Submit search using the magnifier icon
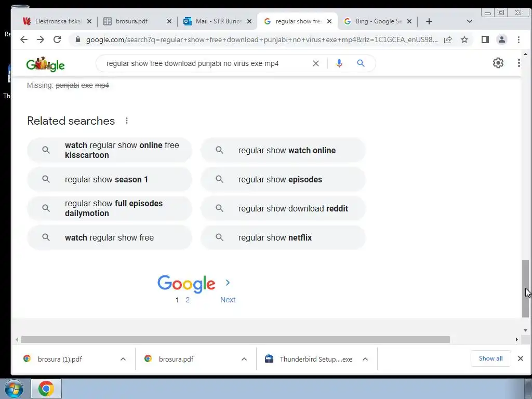 [x=361, y=63]
